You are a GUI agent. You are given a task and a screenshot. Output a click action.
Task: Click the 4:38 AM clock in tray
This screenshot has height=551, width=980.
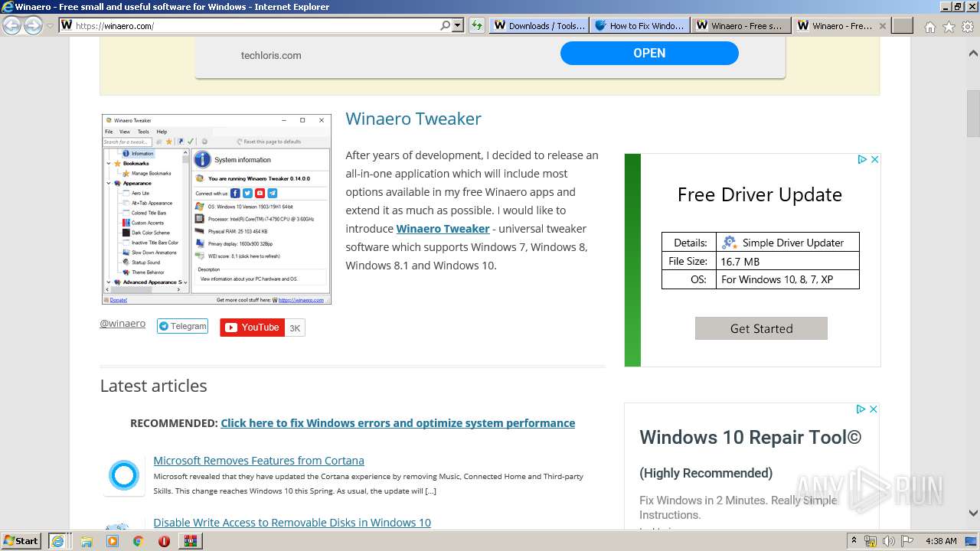click(941, 541)
